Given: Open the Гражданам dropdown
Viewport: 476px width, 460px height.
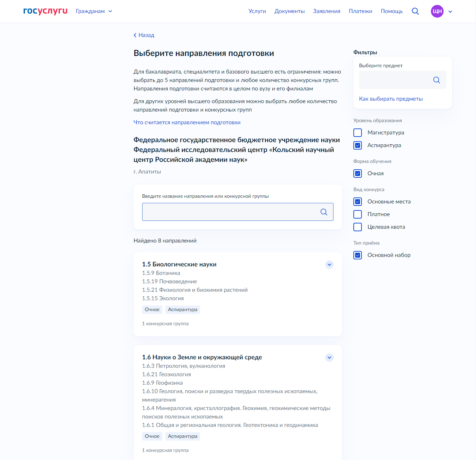Looking at the screenshot, I should 94,11.
